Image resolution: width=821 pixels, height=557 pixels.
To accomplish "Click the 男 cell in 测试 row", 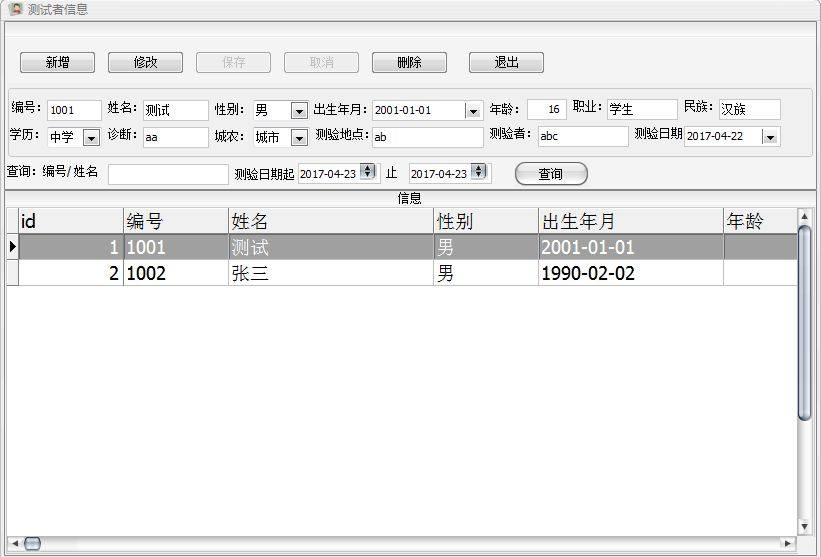I will point(486,247).
